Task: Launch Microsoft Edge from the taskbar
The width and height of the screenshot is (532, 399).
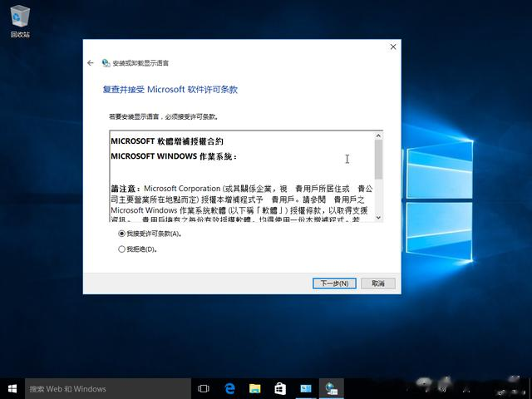Action: (x=229, y=388)
